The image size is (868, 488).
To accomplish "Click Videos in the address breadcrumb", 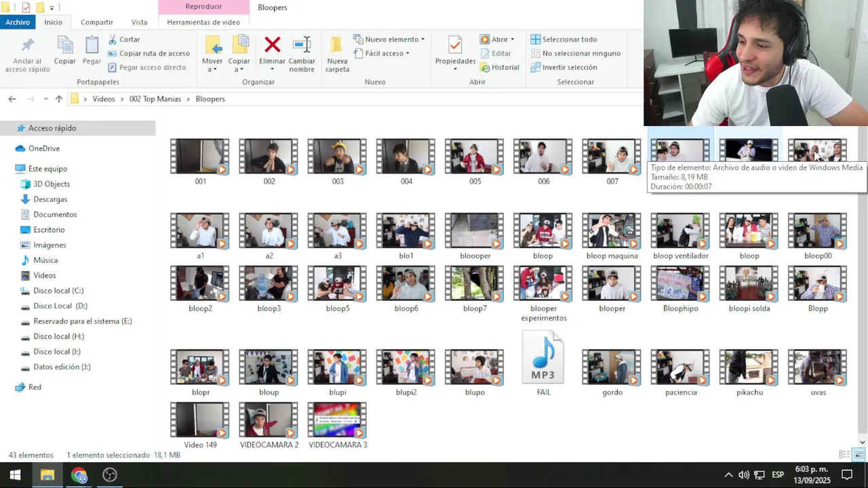I will 104,99.
